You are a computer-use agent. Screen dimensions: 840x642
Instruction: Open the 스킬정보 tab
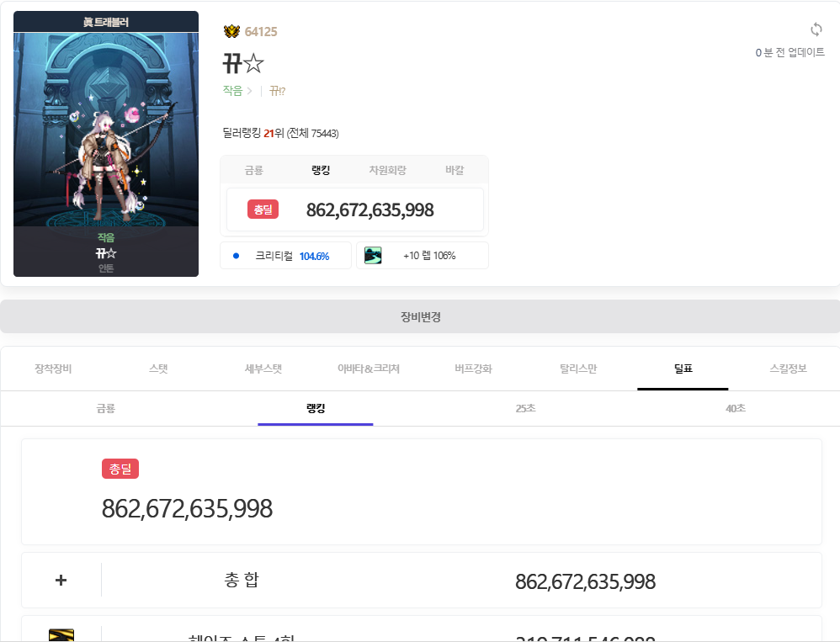[788, 369]
